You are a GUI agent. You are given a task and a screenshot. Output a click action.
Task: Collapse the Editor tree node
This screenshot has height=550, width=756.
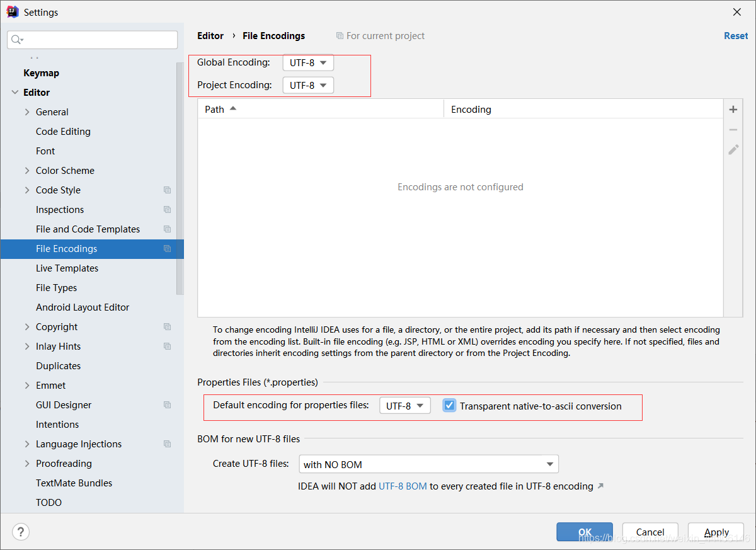[15, 93]
